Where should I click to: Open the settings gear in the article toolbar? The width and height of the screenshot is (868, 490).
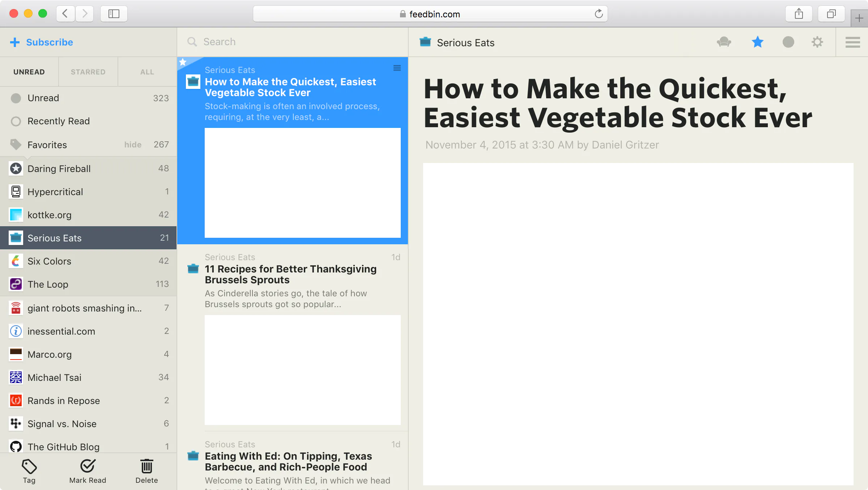tap(817, 42)
